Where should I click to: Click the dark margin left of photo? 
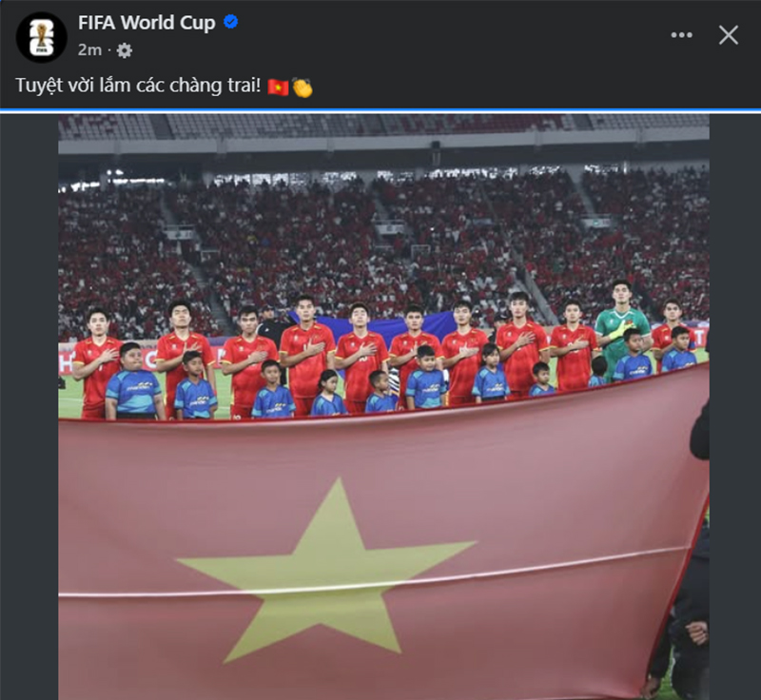pos(29,406)
